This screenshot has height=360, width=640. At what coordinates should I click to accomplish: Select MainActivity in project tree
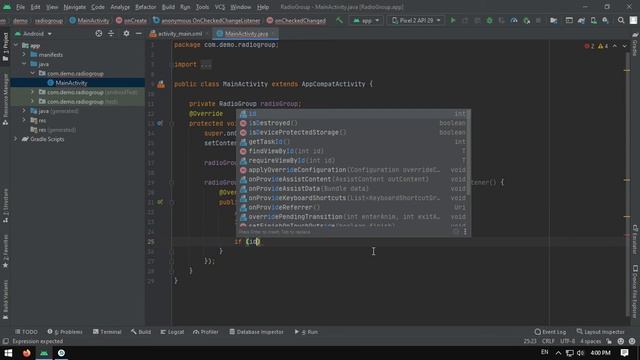pyautogui.click(x=71, y=83)
